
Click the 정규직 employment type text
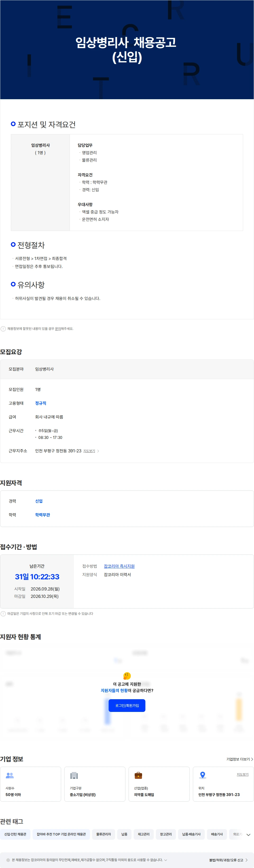point(40,403)
